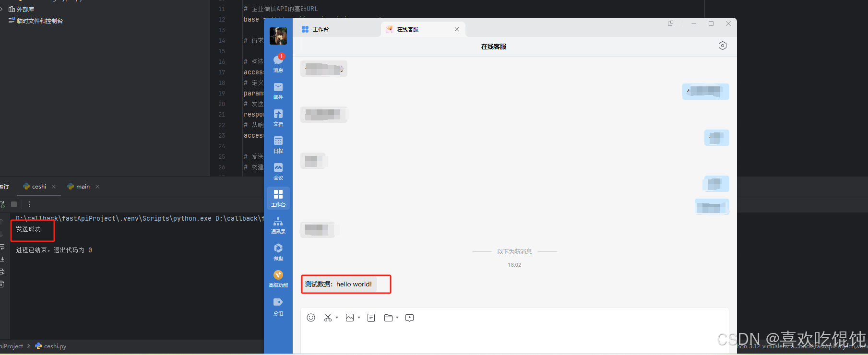Open the 消息 messages icon in WeCom sidebar
This screenshot has width=868, height=355.
[278, 63]
